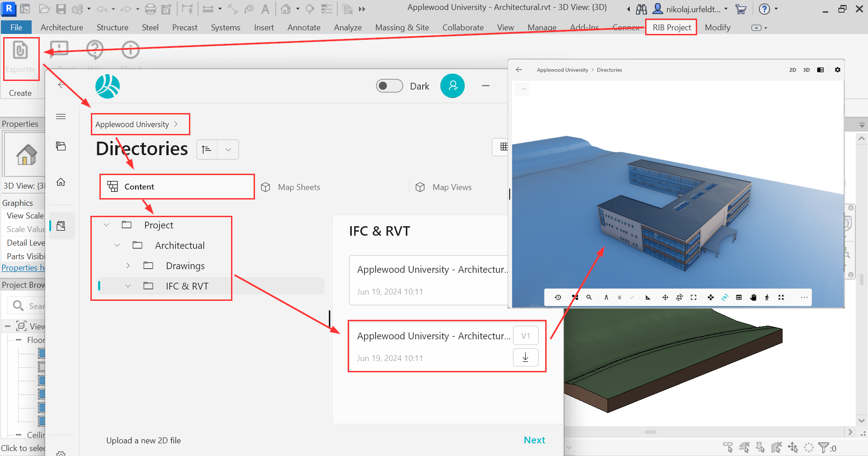Screen dimensions: 868x456
Task: Click the home icon in left sidebar
Action: click(61, 182)
